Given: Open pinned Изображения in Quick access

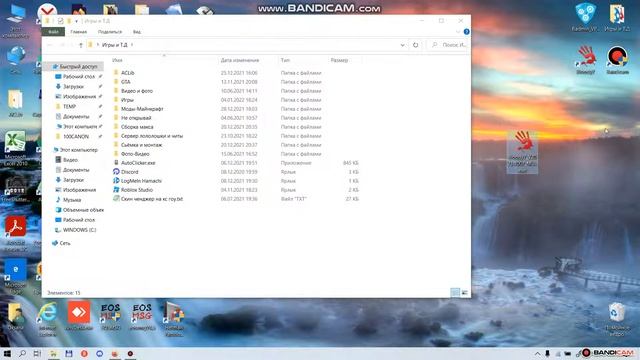Looking at the screenshot, I should click(79, 96).
